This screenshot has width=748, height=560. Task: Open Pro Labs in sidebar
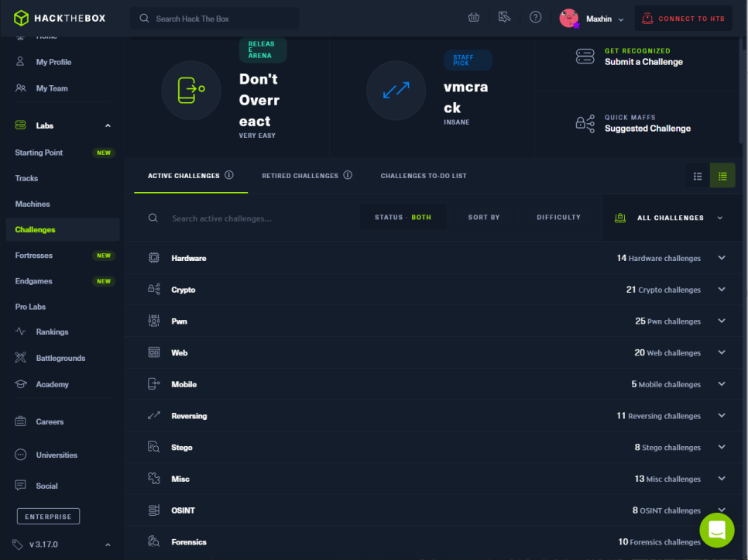[x=30, y=306]
